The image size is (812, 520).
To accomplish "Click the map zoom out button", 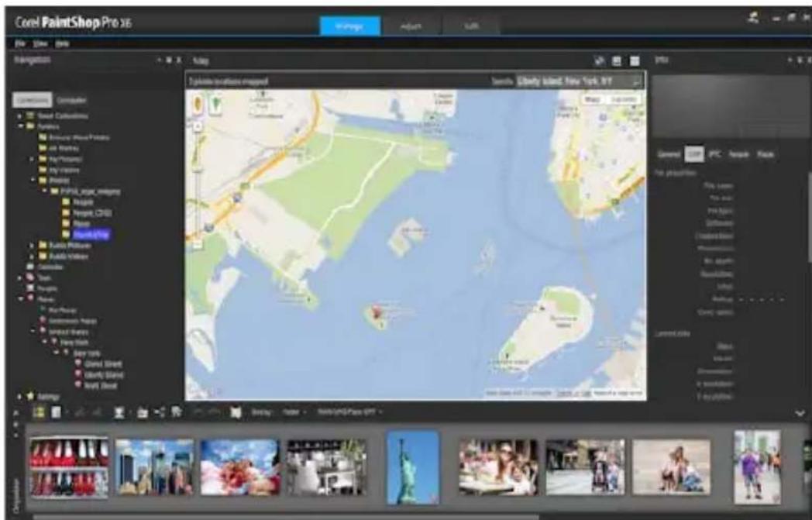I will pos(198,243).
